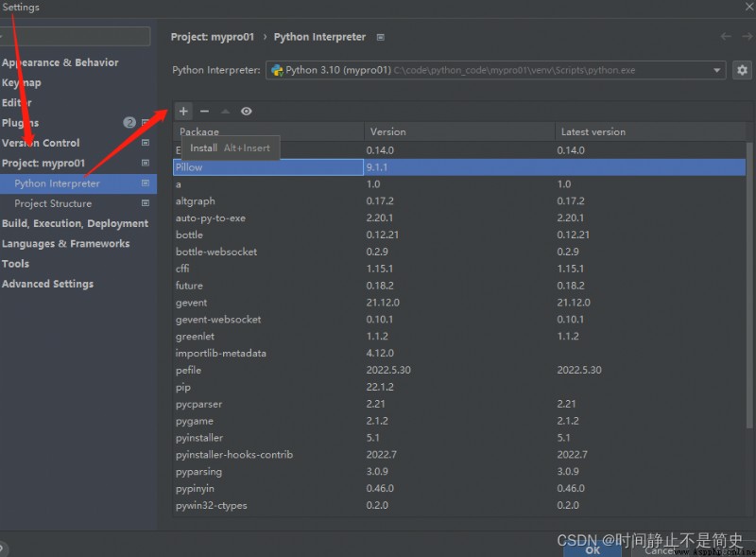Sort by the Package column header
756x557 pixels.
coord(268,131)
